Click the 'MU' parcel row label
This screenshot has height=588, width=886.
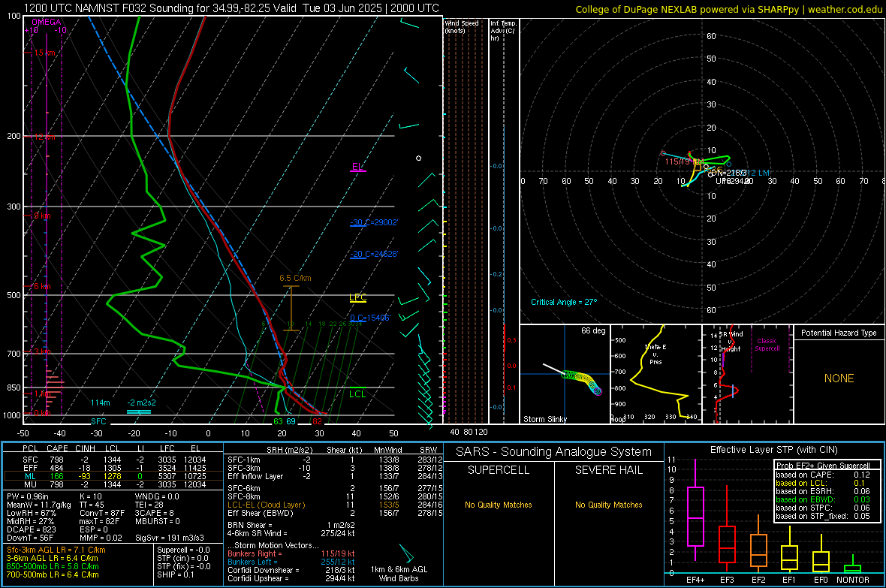[x=30, y=484]
